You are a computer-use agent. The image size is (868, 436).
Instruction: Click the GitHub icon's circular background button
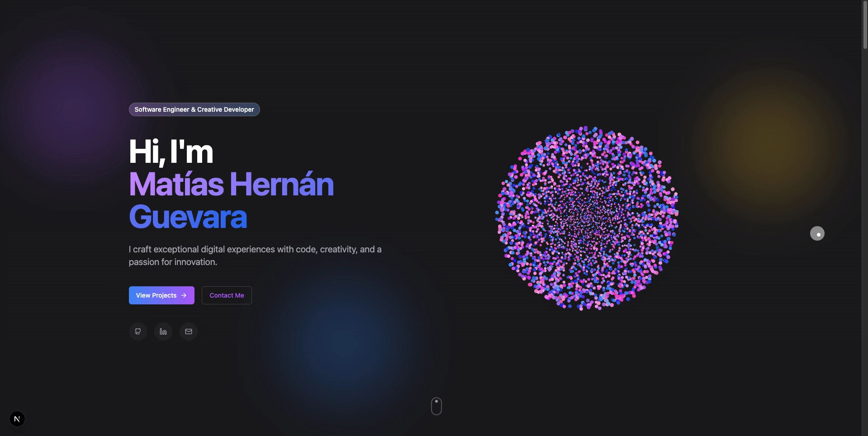tap(138, 331)
